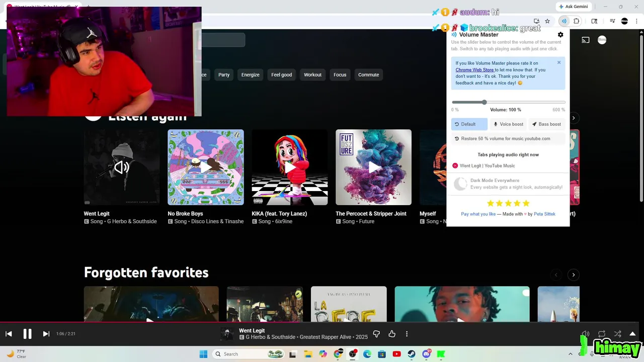Select the Commute mood chip
This screenshot has width=644, height=362.
click(368, 75)
